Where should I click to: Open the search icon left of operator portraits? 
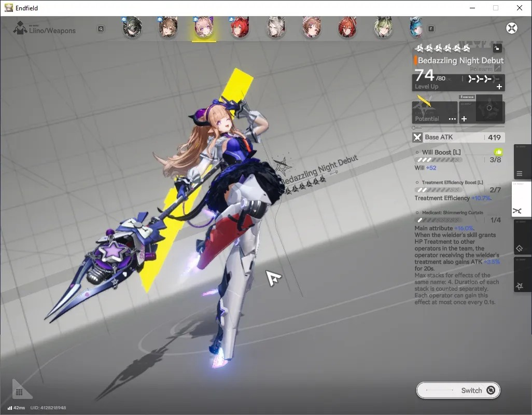[x=101, y=29]
